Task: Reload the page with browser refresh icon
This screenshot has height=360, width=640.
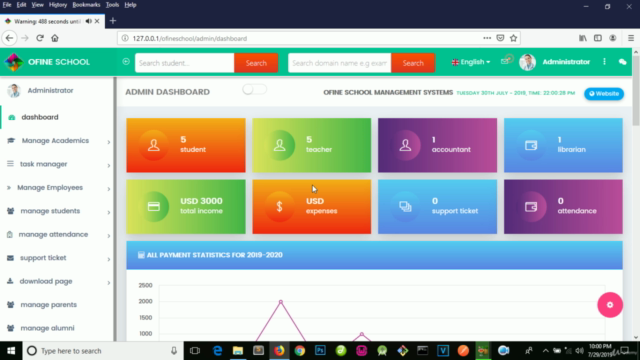Action: pyautogui.click(x=40, y=38)
